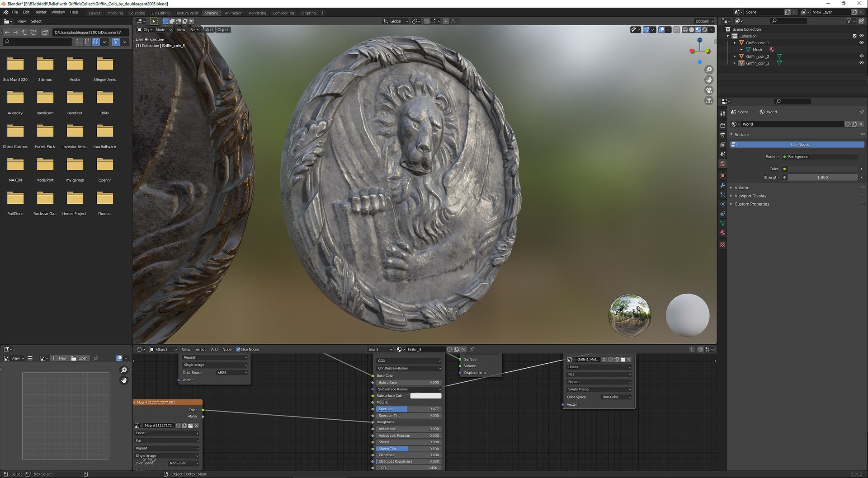Hide Griffin_coin_1 in the outliner

pos(861,43)
